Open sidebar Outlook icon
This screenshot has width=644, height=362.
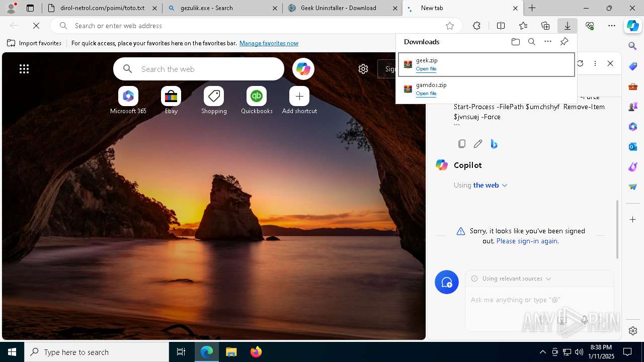(x=633, y=147)
